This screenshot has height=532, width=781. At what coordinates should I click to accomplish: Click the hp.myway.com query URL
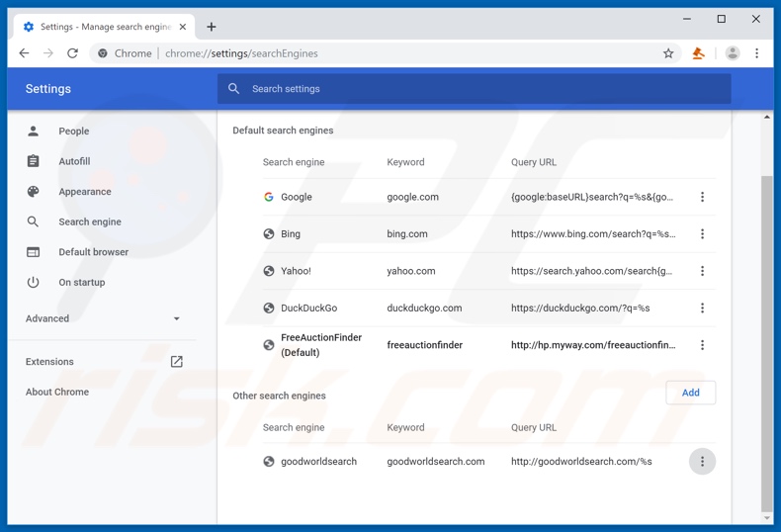click(593, 345)
